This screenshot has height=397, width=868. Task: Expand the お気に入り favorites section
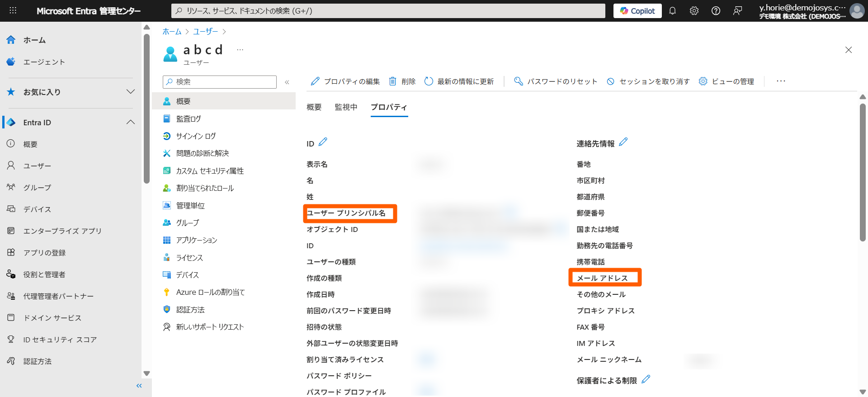click(131, 92)
